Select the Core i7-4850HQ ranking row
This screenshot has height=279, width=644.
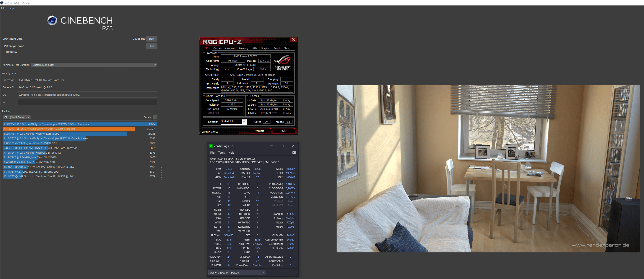(x=79, y=172)
